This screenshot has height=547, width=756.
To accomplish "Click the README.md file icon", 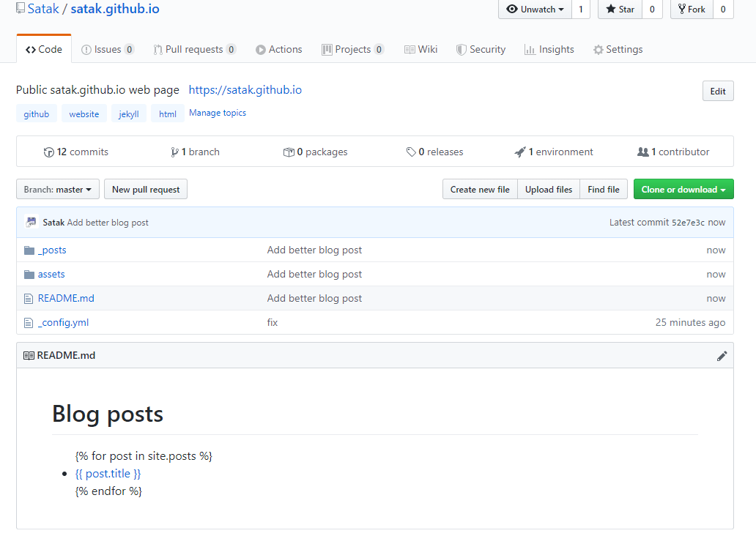I will click(31, 298).
